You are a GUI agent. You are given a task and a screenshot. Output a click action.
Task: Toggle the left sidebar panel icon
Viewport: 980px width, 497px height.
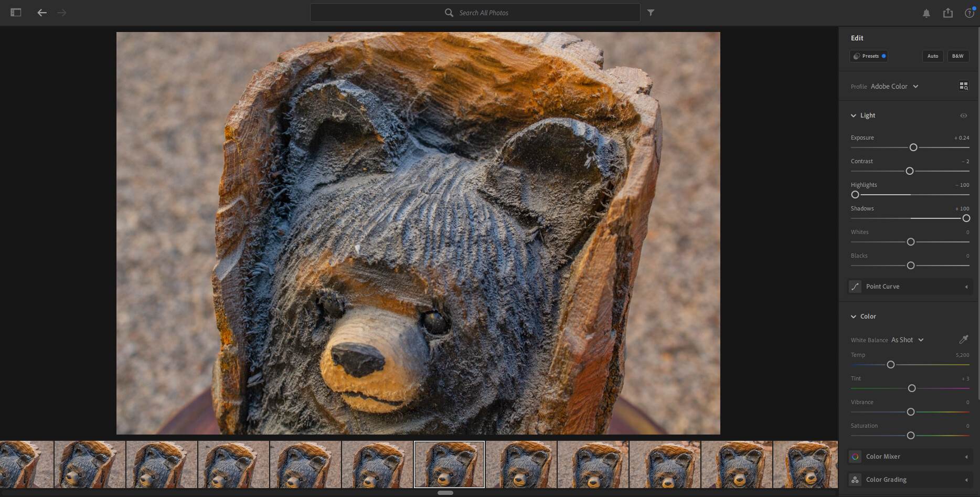pyautogui.click(x=15, y=12)
